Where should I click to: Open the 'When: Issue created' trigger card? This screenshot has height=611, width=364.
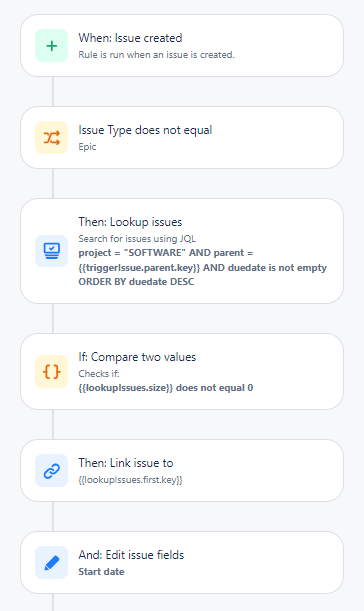[x=182, y=46]
